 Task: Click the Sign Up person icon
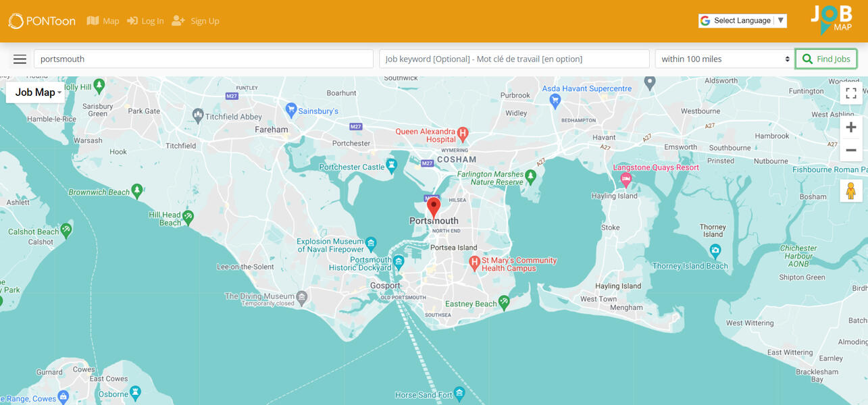(x=177, y=20)
